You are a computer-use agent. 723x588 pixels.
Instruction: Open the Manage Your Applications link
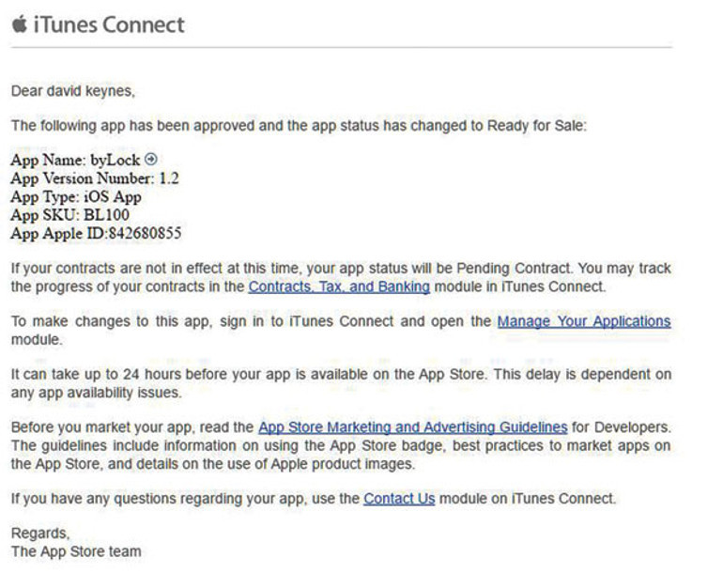[x=583, y=321]
